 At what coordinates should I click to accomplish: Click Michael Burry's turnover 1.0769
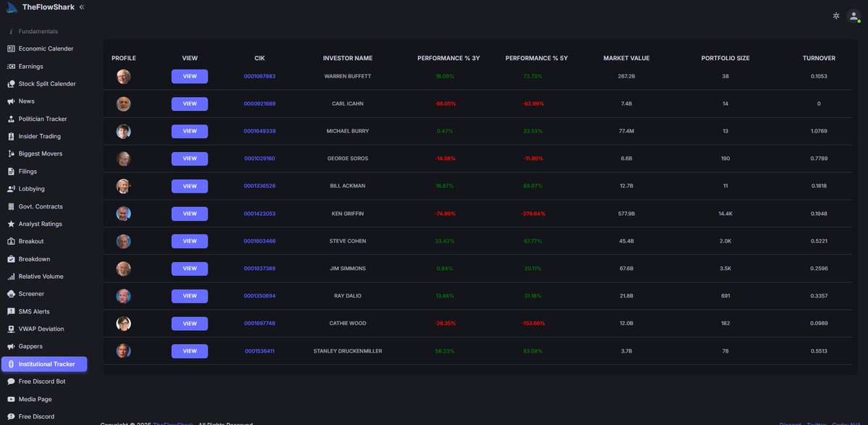[x=819, y=131]
